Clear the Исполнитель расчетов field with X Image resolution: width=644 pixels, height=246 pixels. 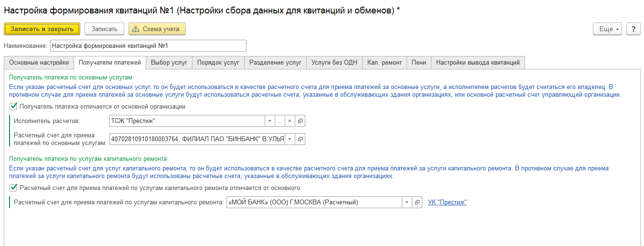tap(290, 121)
